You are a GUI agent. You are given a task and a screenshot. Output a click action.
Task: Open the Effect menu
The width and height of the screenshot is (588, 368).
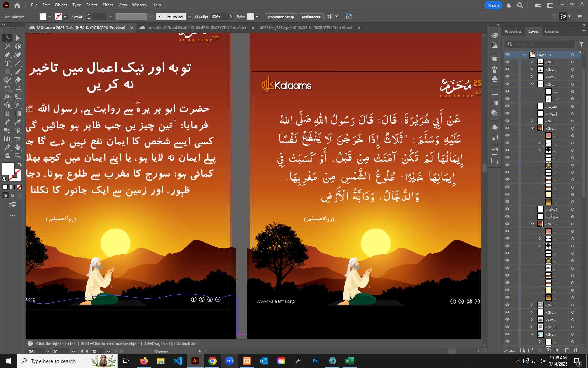click(x=108, y=5)
